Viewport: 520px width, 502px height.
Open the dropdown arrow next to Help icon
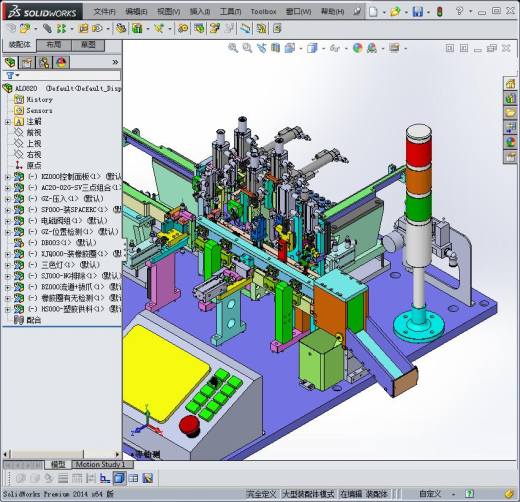470,11
